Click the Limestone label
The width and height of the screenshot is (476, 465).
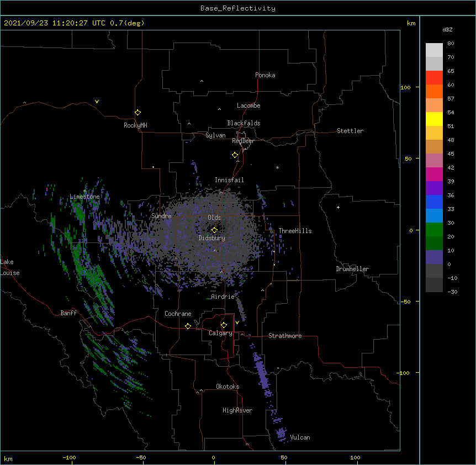click(84, 197)
